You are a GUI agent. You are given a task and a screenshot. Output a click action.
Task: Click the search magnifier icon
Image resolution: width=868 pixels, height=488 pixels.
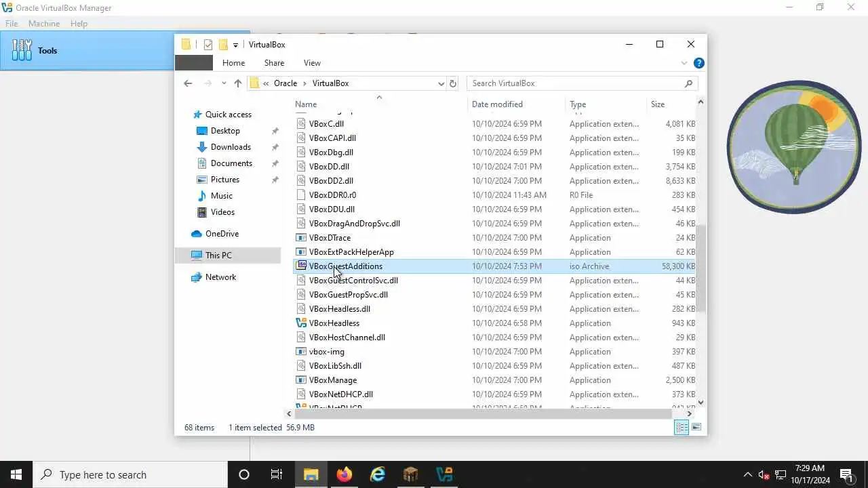(688, 83)
